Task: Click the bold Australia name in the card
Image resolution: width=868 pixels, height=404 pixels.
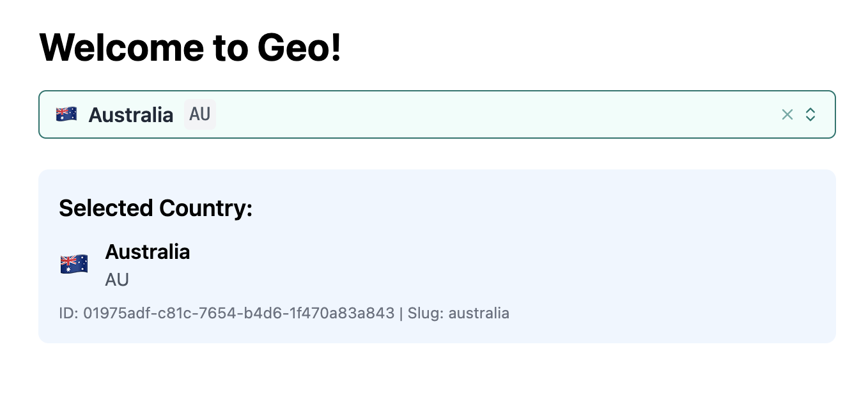Action: pyautogui.click(x=148, y=252)
